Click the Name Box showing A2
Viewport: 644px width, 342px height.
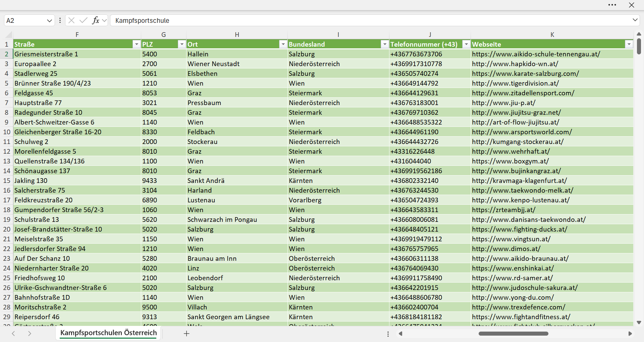(x=25, y=20)
